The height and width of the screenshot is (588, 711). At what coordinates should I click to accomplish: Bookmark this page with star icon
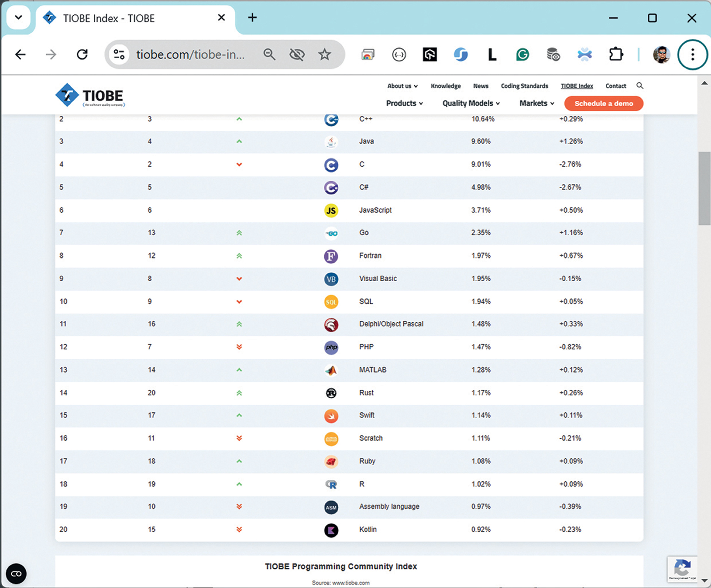(324, 54)
